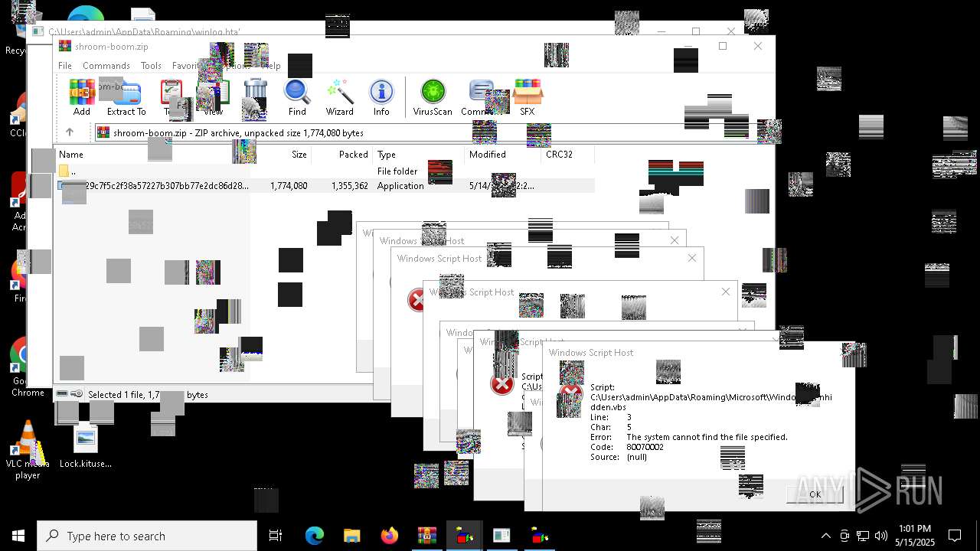Click the packed size 1,355,362 cell

coord(350,186)
